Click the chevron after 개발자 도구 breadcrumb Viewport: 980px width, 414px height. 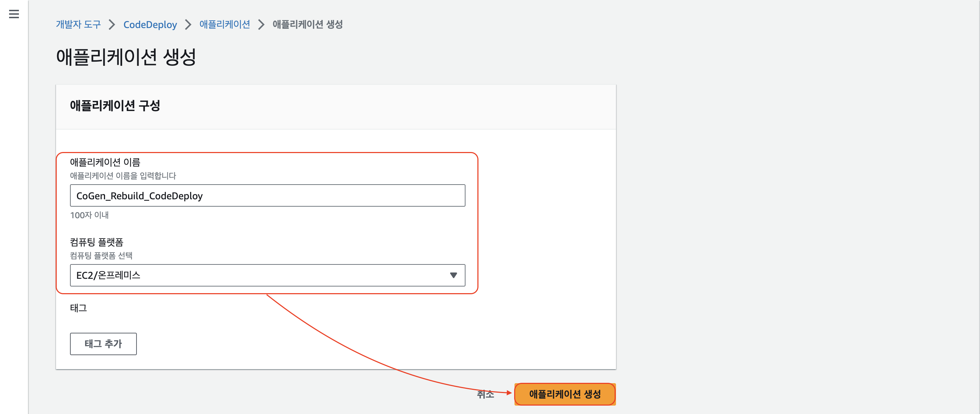coord(112,25)
